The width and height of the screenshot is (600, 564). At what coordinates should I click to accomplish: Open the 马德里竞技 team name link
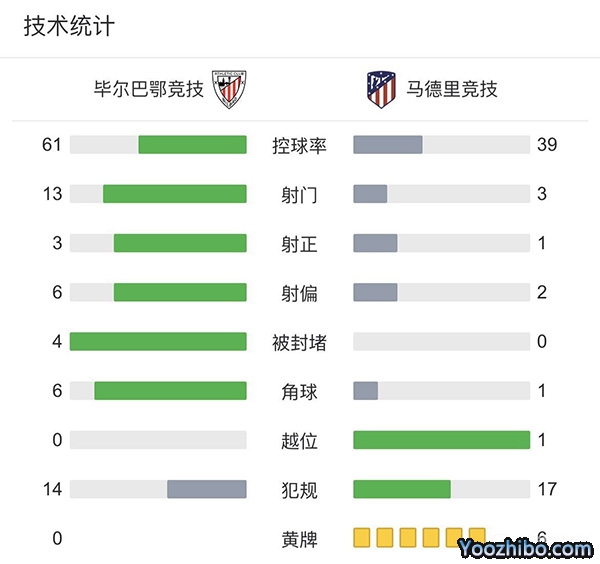coord(451,89)
